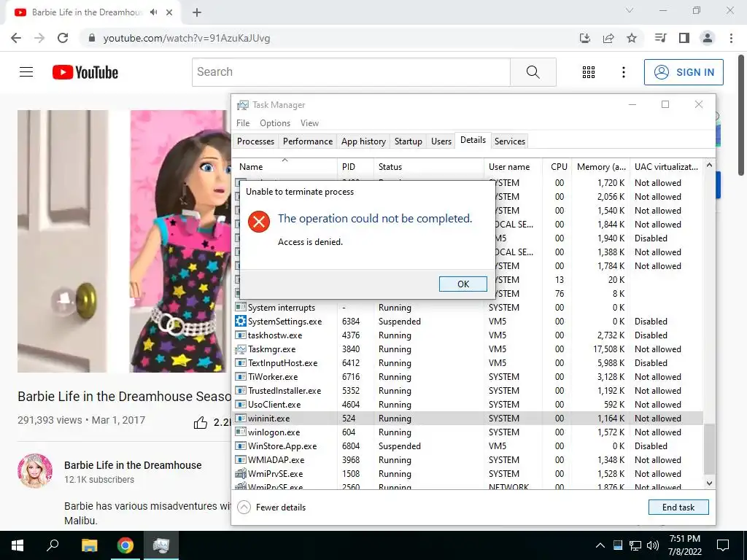747x560 pixels.
Task: Mute the tab using the speaker icon
Action: [x=153, y=12]
